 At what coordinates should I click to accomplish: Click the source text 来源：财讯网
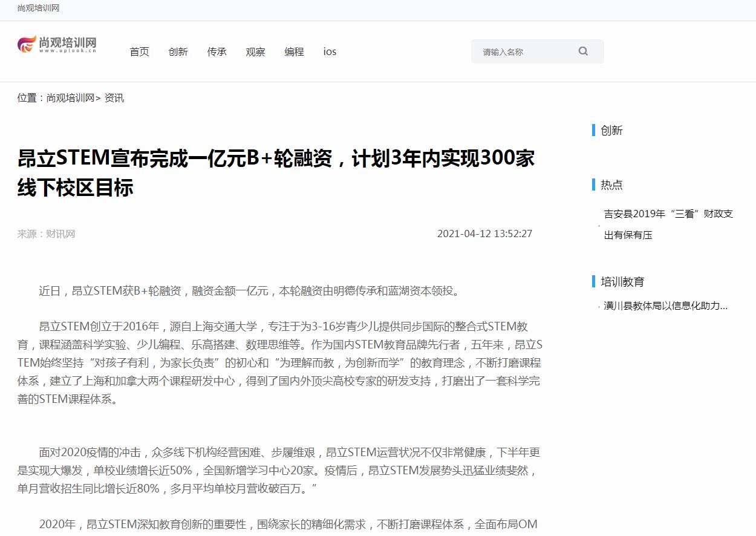46,234
